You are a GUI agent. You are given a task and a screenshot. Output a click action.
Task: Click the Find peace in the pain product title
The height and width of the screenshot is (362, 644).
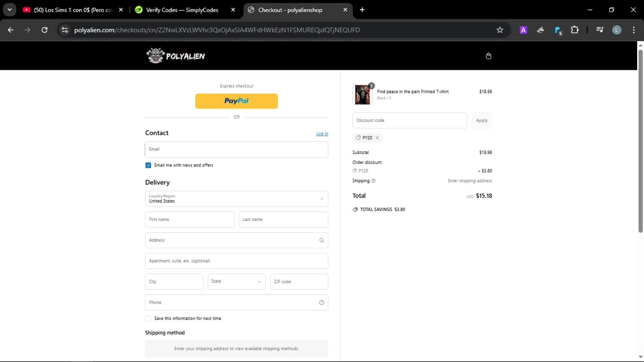tap(413, 91)
